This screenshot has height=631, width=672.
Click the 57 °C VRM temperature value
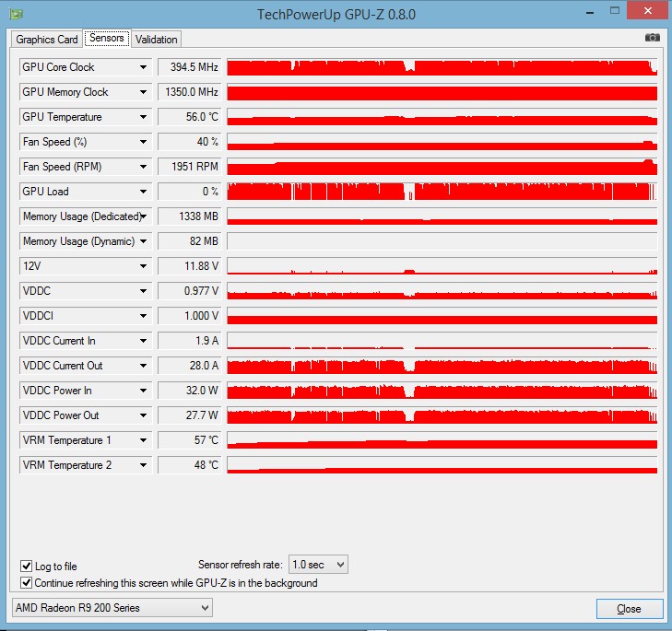(x=189, y=440)
